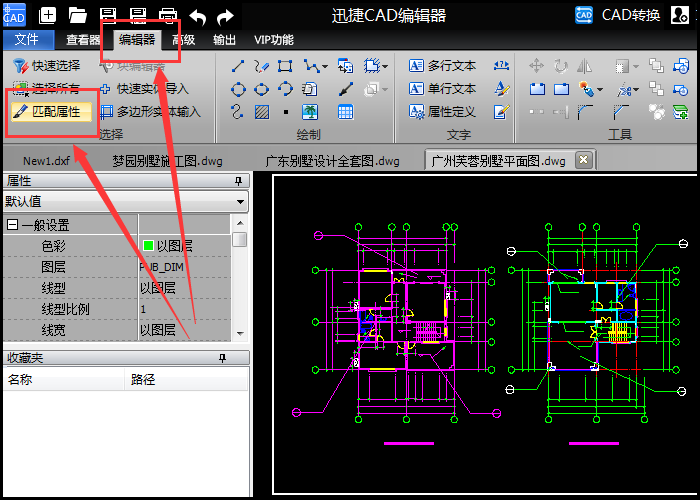Viewport: 700px width, 500px height.
Task: Switch to the 查看器 Viewer tab
Action: (83, 40)
